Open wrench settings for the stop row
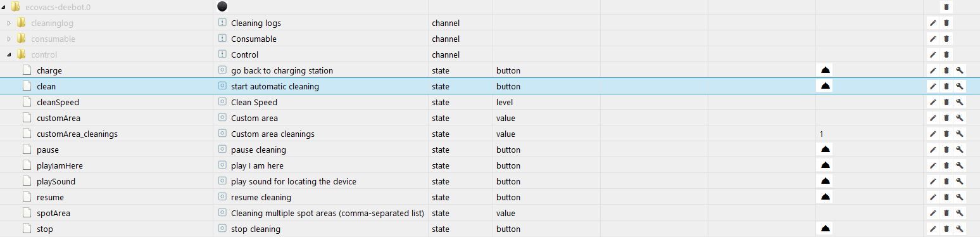Screen dimensions: 980x237 (x=960, y=229)
